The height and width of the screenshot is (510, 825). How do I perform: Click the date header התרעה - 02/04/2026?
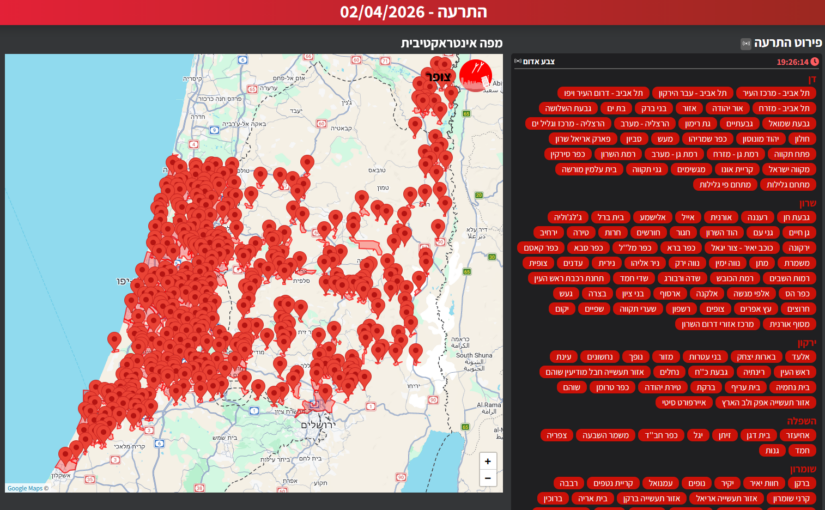point(413,12)
